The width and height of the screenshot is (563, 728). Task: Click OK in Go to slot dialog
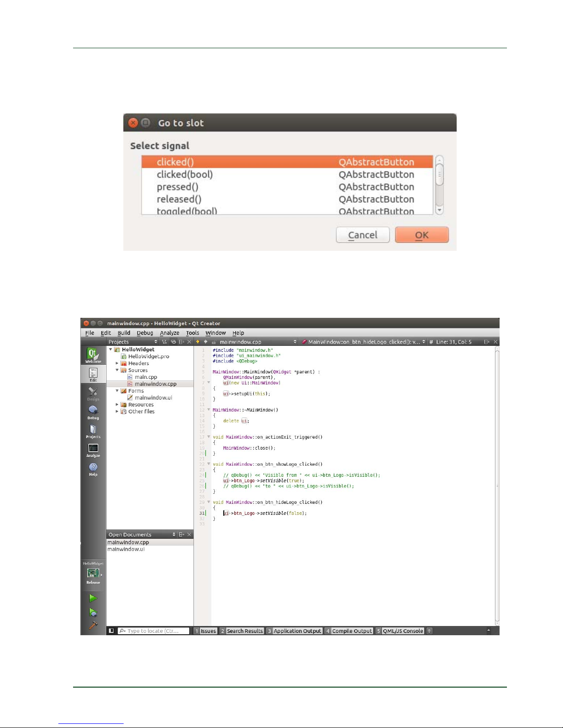pos(421,235)
